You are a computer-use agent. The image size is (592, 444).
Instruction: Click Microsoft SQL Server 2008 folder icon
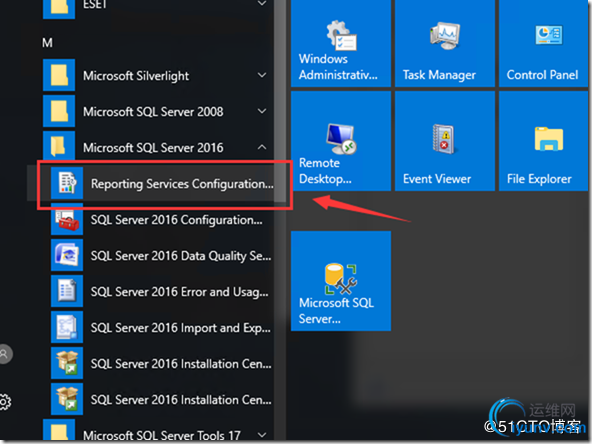pyautogui.click(x=59, y=111)
